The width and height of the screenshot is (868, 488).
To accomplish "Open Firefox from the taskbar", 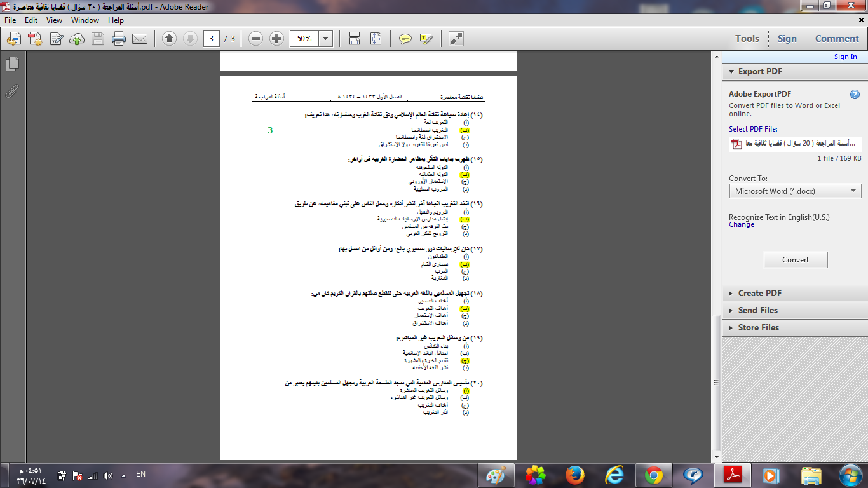I will coord(574,475).
